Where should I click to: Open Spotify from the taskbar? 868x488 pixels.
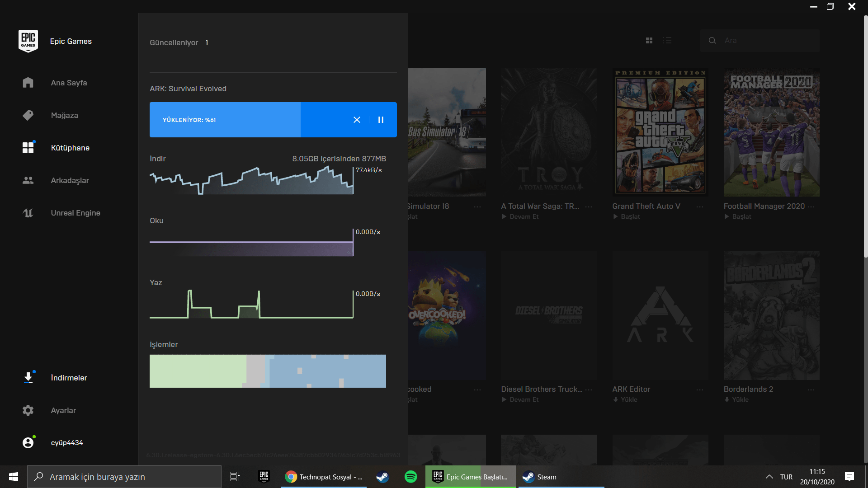[410, 477]
